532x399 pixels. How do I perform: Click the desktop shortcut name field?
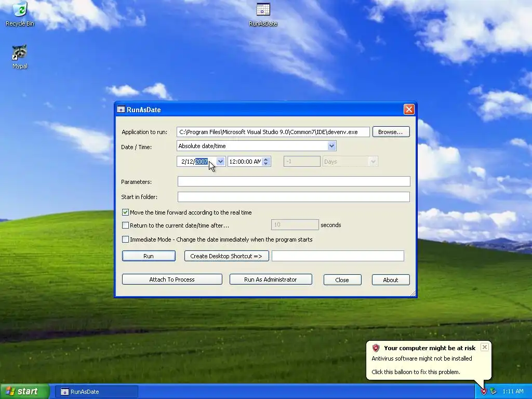point(338,256)
